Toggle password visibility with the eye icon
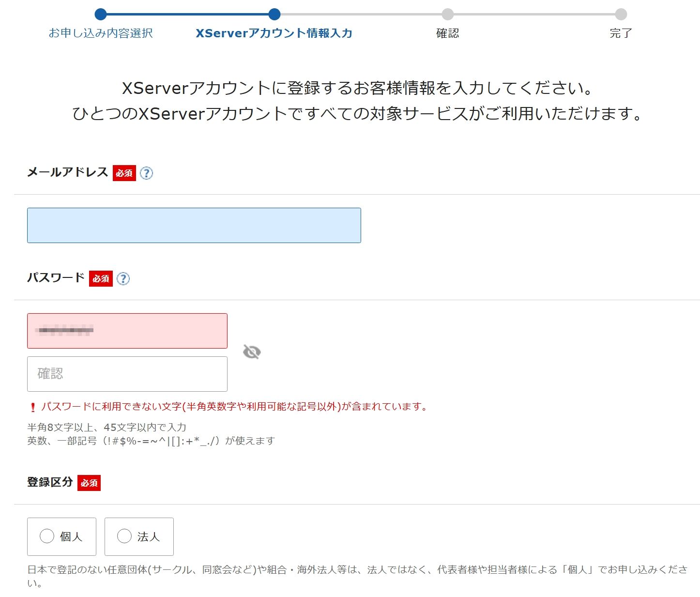This screenshot has height=597, width=700. 252,352
